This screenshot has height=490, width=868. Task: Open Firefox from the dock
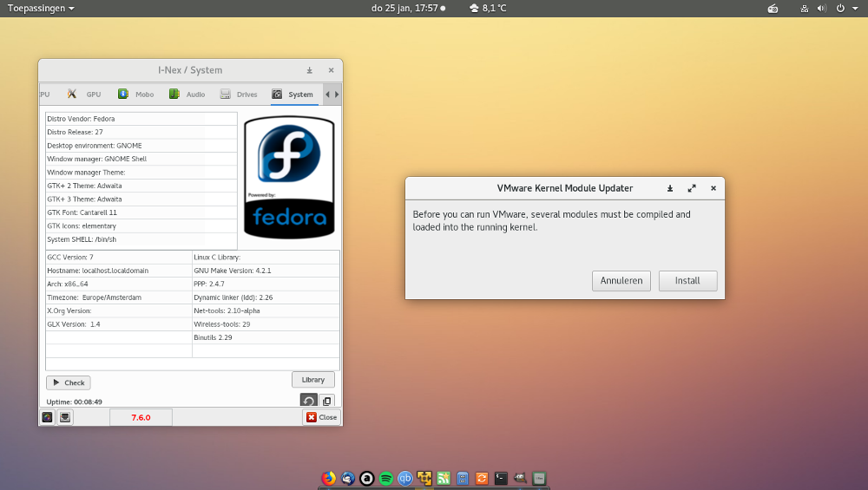[x=329, y=478]
